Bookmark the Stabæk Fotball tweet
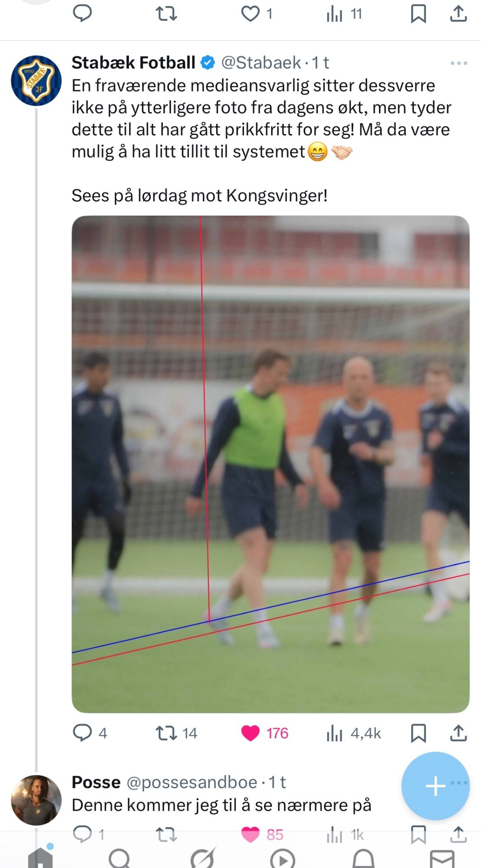The height and width of the screenshot is (868, 481). [418, 733]
